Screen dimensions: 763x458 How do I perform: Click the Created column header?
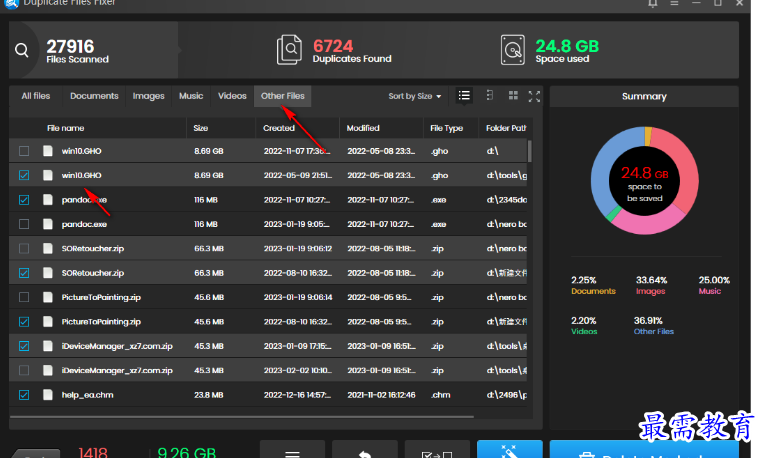[279, 128]
